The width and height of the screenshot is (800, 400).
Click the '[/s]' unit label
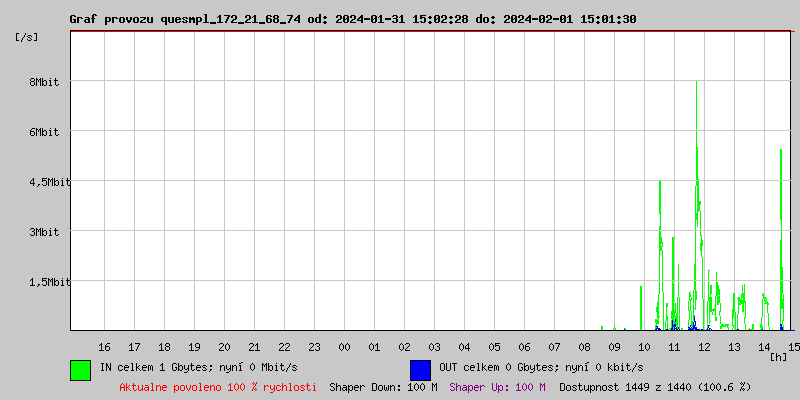[26, 37]
